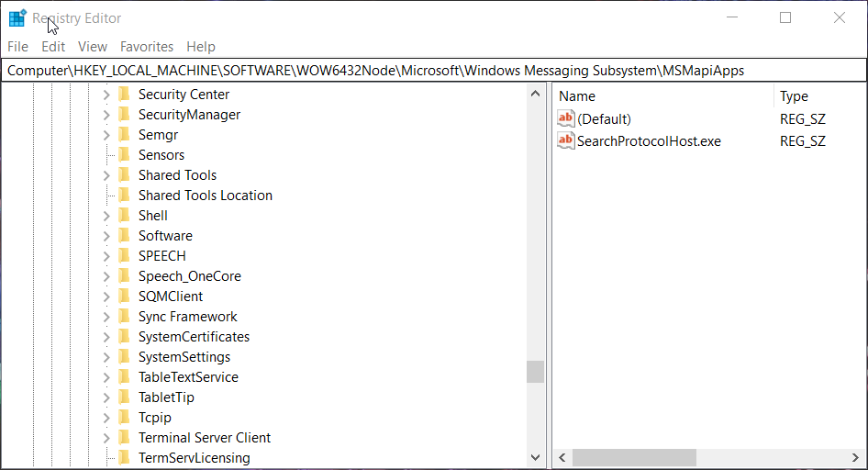Click the horizontal scrollbar thumb in values pane
The image size is (868, 470).
pyautogui.click(x=635, y=457)
